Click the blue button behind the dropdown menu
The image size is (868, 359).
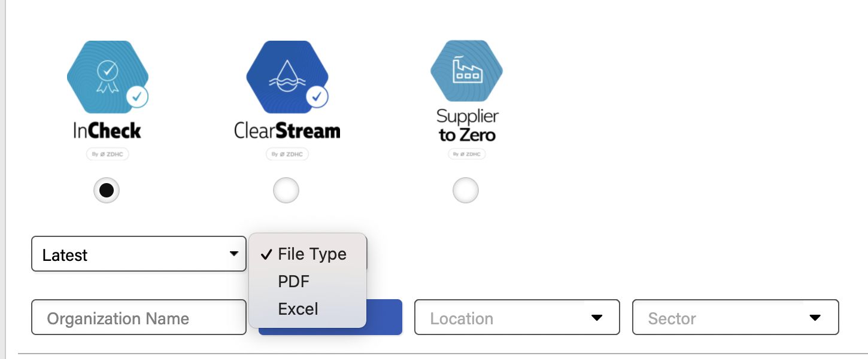pyautogui.click(x=384, y=317)
